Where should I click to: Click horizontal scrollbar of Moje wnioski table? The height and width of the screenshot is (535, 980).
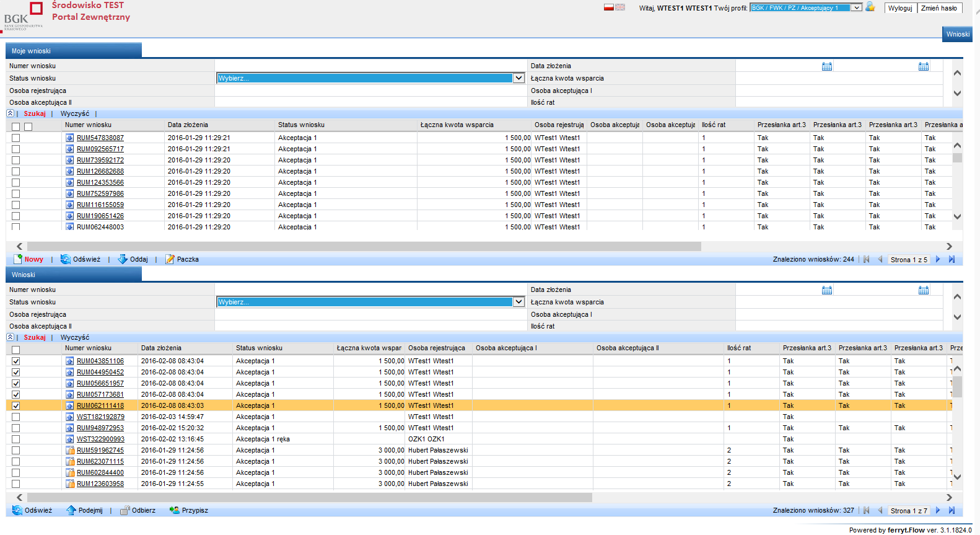pyautogui.click(x=364, y=246)
